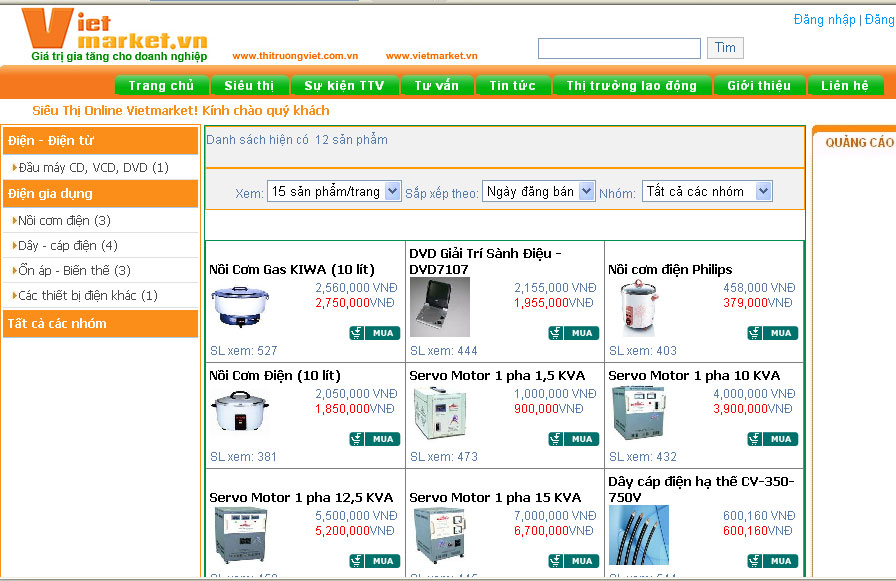Open the Tin tức menu tab
896x581 pixels.
click(512, 86)
